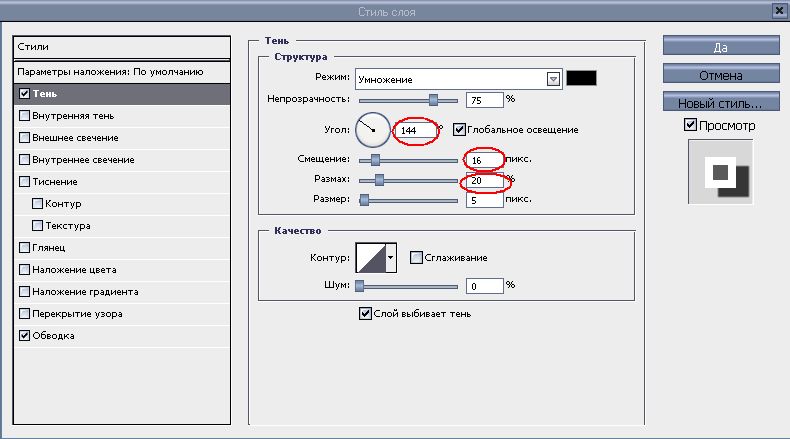
Task: Click the Непрозрачность opacity slider handle
Action: click(x=434, y=100)
